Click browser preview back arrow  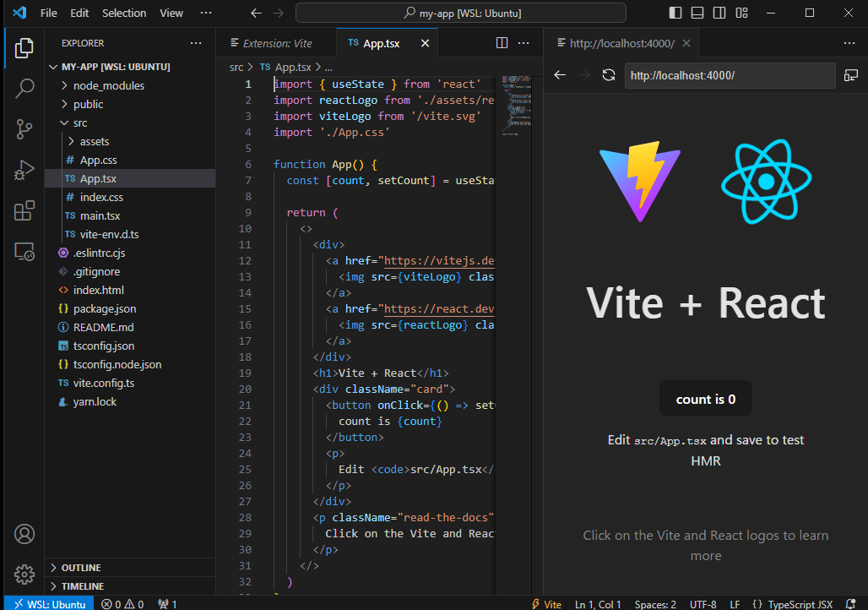click(560, 75)
